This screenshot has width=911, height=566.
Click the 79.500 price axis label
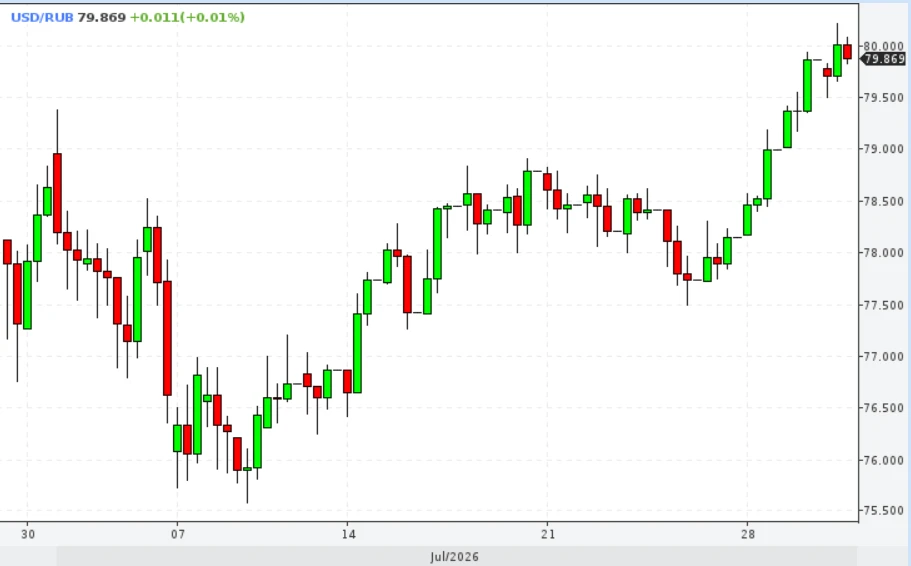click(884, 98)
